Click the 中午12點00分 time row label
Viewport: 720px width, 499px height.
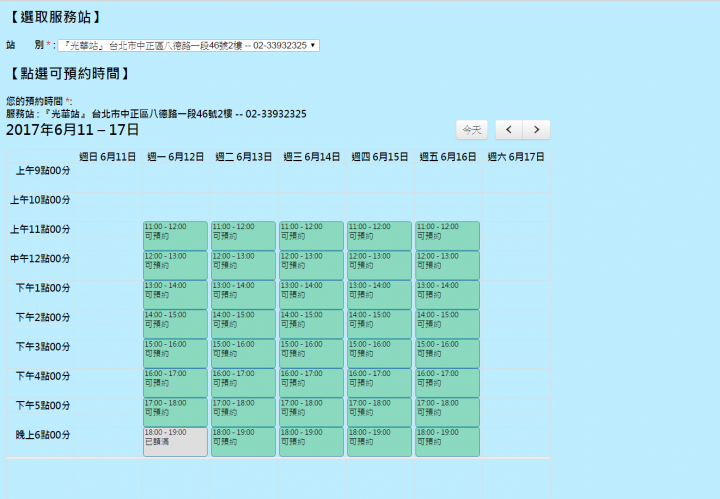(x=40, y=259)
